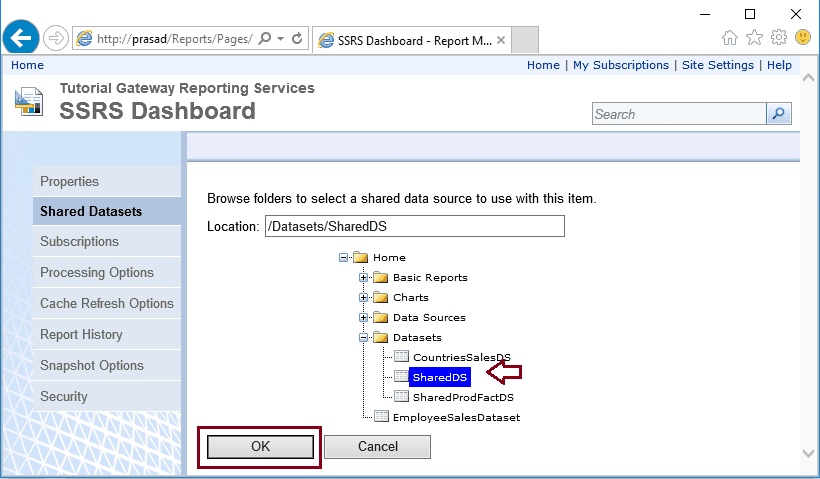Click the page scrollbar up arrow

[808, 78]
